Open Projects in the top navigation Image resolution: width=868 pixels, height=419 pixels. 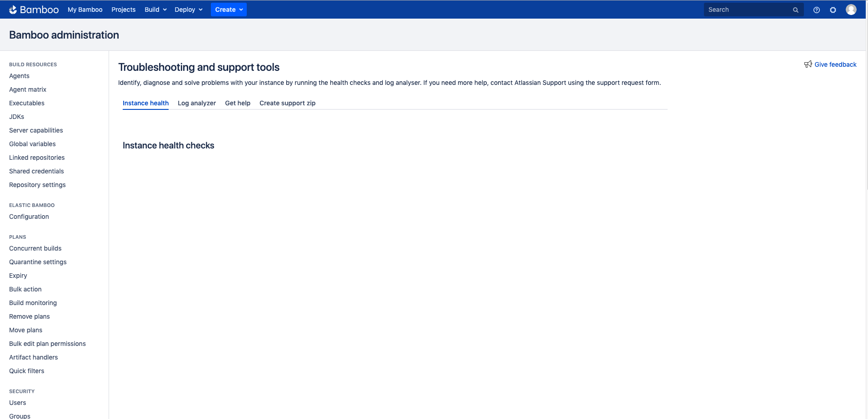tap(124, 10)
